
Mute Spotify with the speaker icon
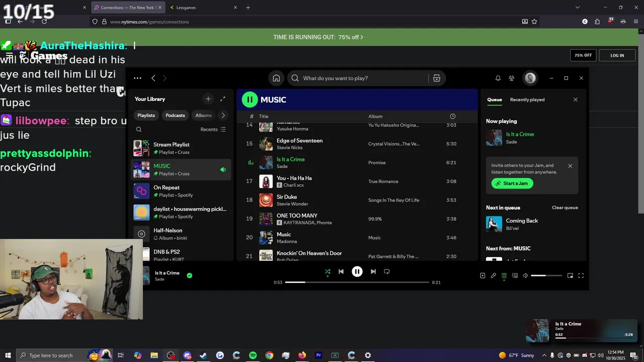coord(525,276)
